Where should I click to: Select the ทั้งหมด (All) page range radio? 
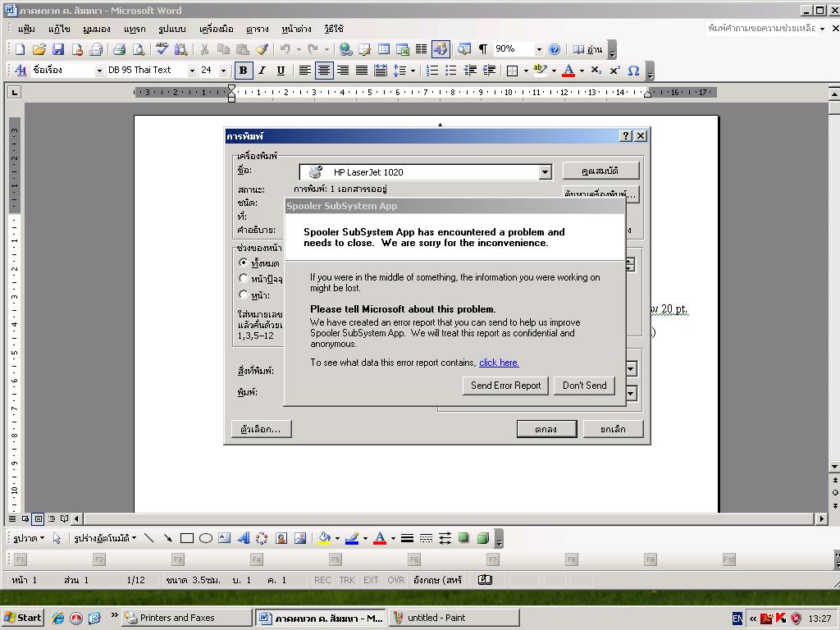(244, 262)
